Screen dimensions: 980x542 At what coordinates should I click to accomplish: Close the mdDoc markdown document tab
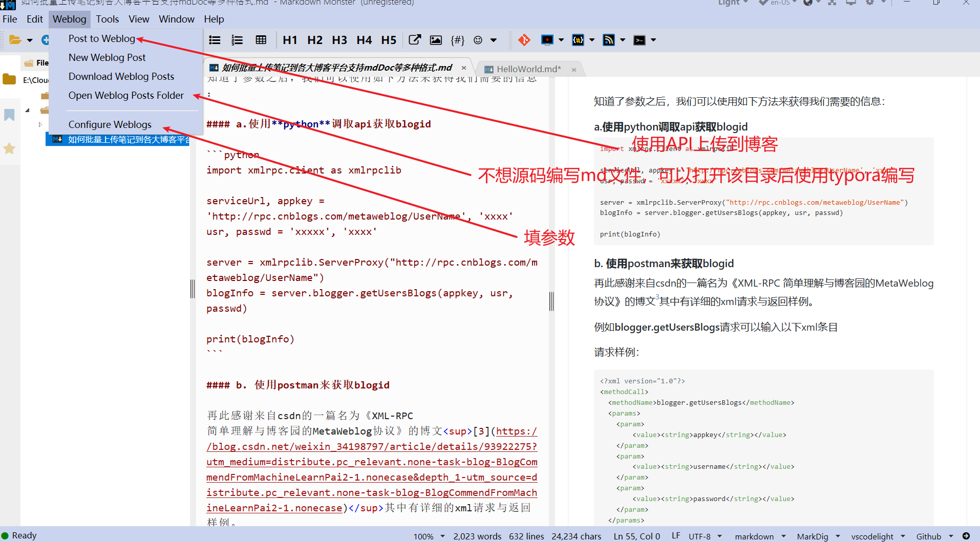click(464, 68)
